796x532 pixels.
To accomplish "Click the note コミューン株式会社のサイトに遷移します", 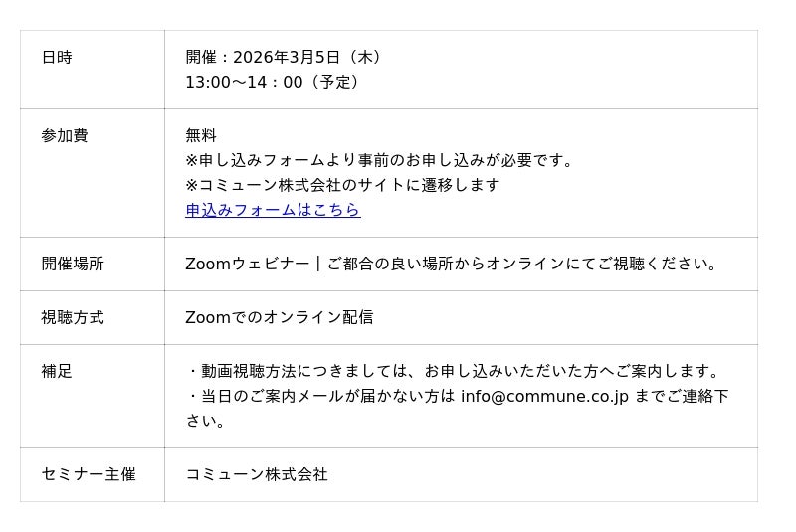I will (342, 186).
